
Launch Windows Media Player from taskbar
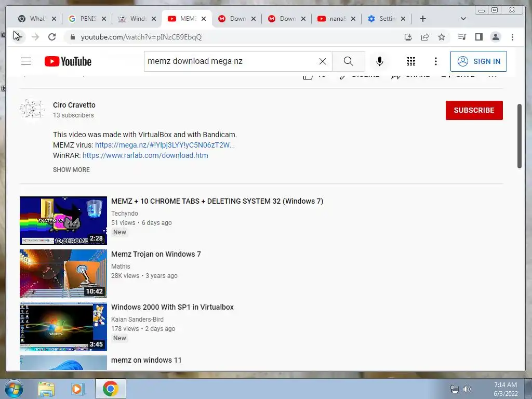[77, 389]
